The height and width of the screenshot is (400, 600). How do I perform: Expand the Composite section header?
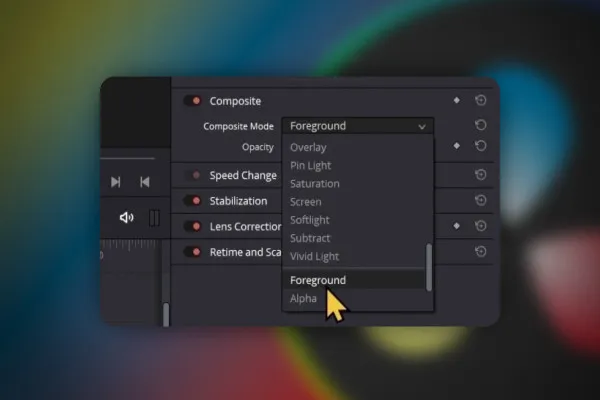point(235,101)
